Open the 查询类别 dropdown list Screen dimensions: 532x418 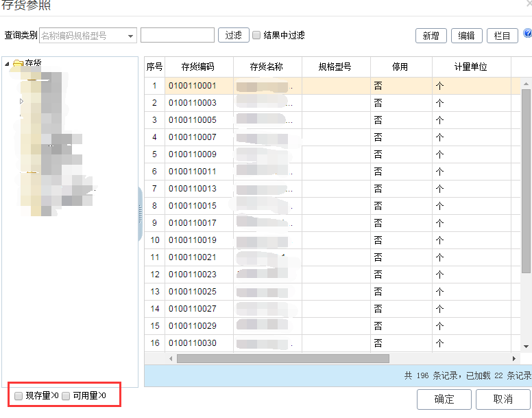pos(130,36)
